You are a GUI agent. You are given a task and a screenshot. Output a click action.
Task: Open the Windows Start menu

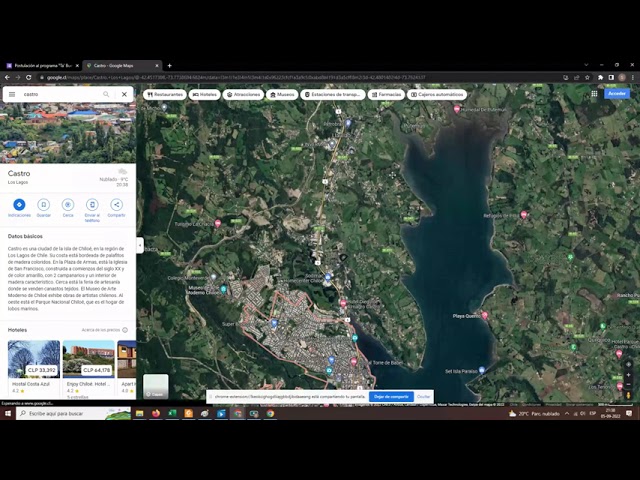8,413
